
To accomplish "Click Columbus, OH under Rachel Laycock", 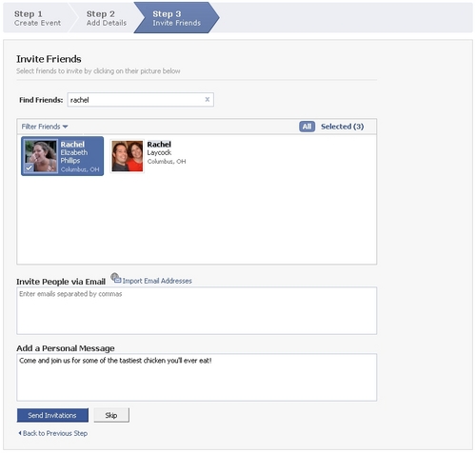I will [167, 162].
